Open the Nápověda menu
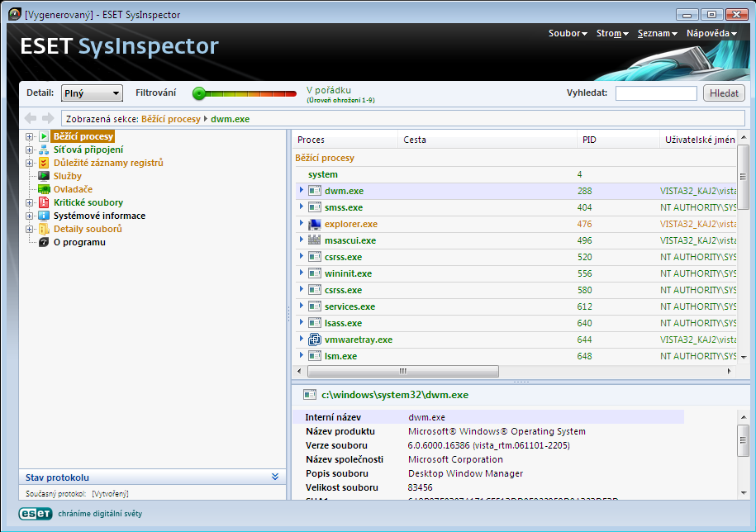This screenshot has width=756, height=532. [711, 33]
